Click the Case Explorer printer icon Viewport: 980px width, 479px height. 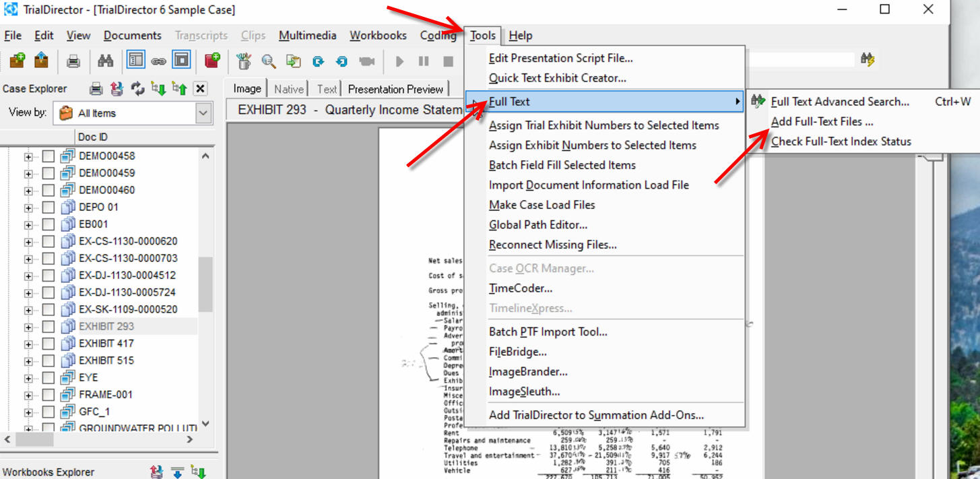tap(96, 88)
